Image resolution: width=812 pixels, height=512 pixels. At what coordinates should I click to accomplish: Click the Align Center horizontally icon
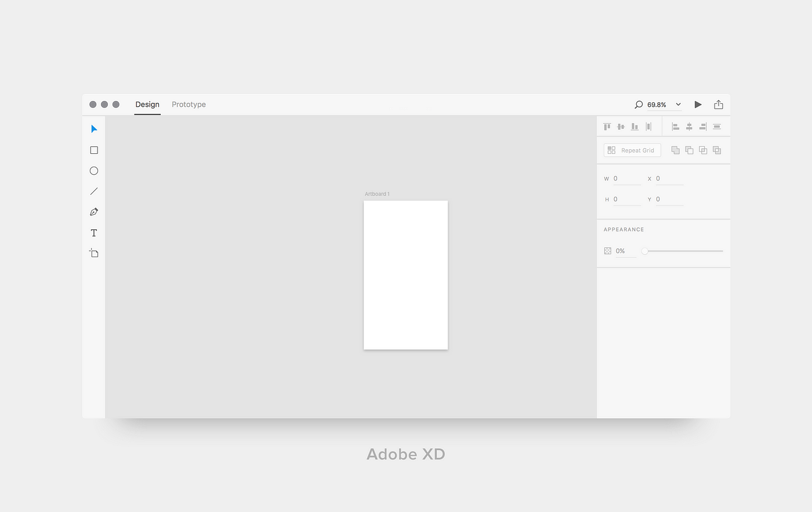(690, 127)
